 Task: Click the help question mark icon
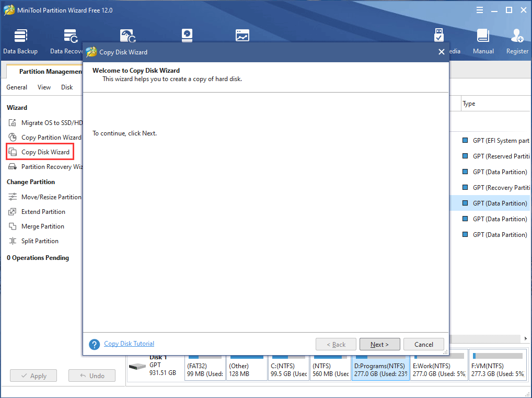click(x=94, y=344)
